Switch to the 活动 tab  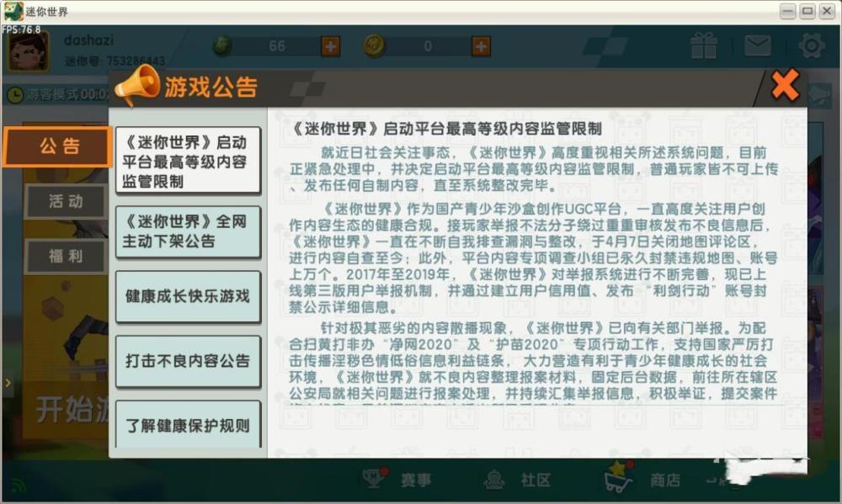coord(66,201)
